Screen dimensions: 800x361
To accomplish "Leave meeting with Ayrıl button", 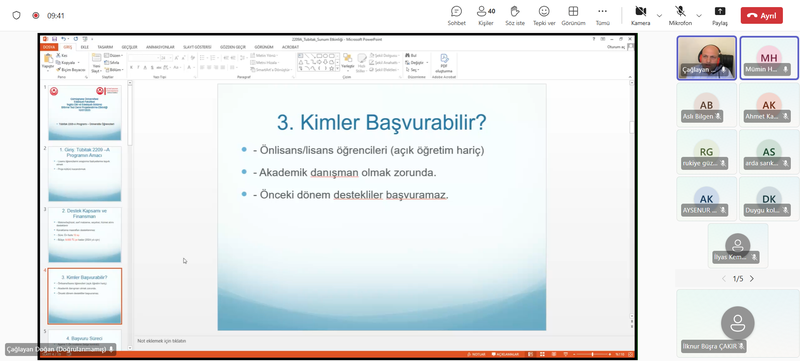I will (761, 16).
